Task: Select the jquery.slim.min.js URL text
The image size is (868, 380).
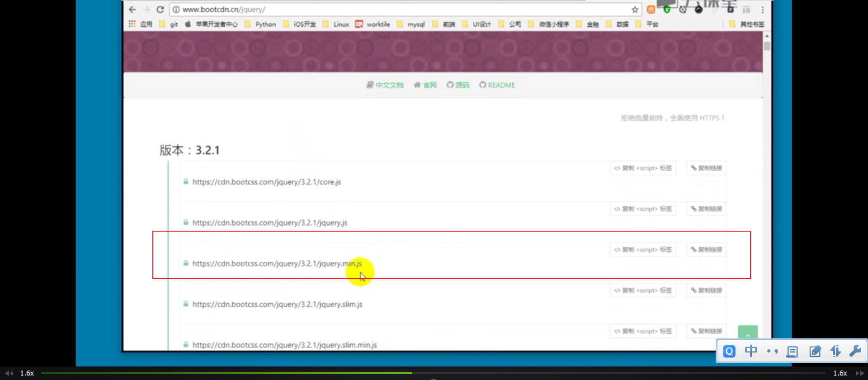Action: [285, 345]
